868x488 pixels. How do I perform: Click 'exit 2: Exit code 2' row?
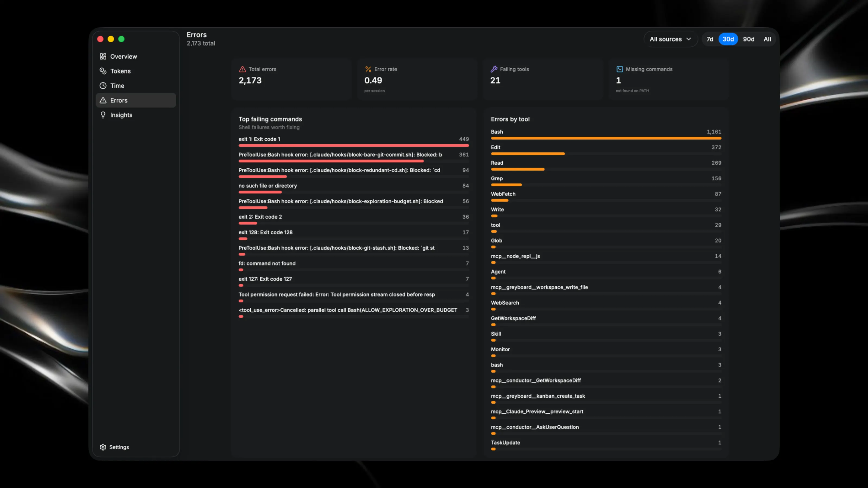pyautogui.click(x=353, y=220)
